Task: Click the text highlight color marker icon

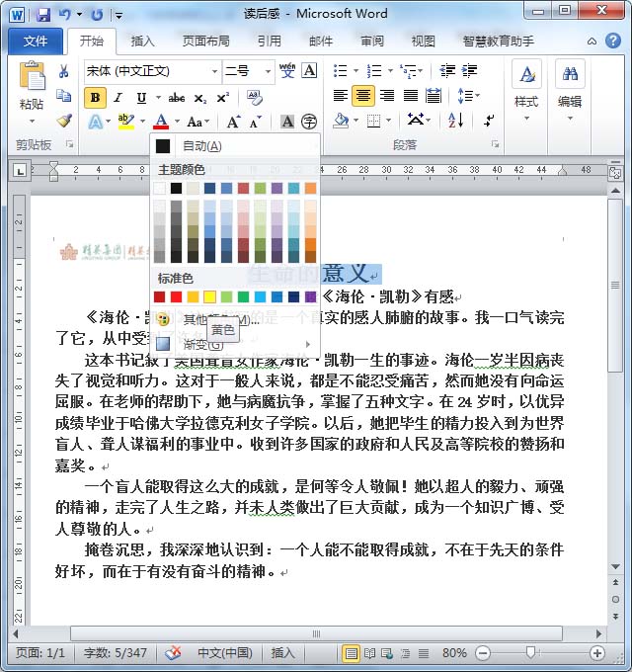Action: (125, 121)
